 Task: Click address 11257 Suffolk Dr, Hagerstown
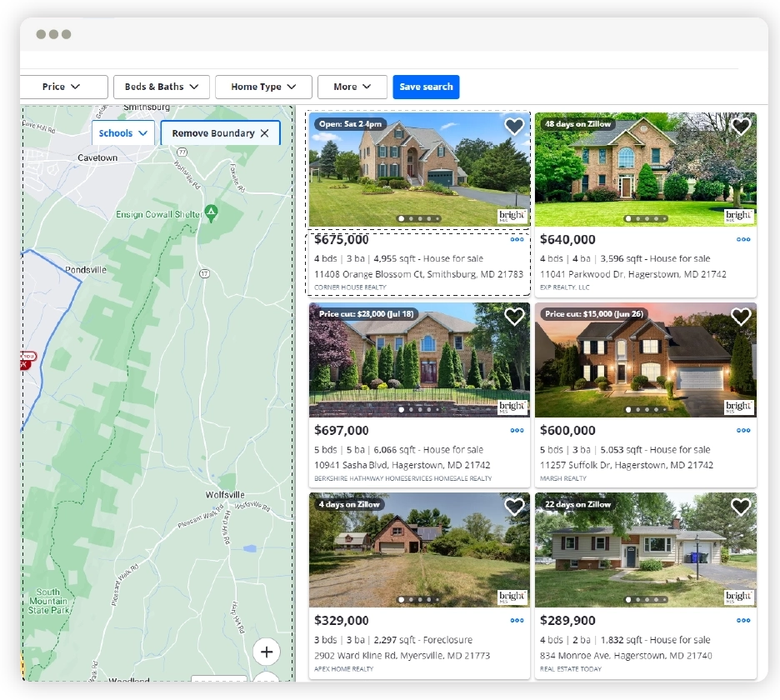click(627, 465)
